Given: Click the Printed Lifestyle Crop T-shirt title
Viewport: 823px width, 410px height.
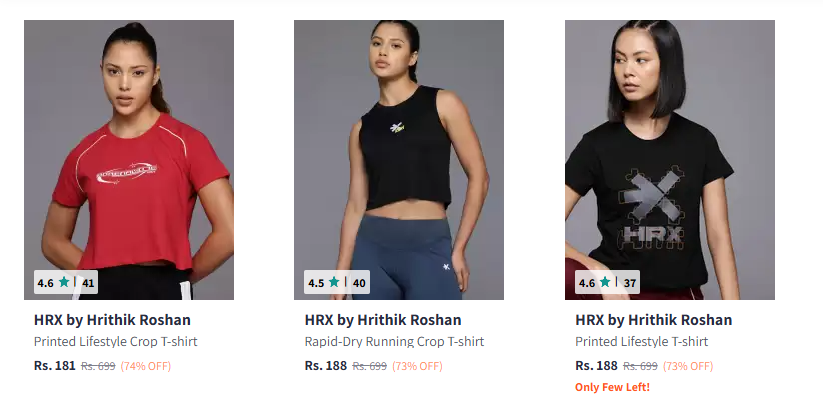Looking at the screenshot, I should [115, 342].
